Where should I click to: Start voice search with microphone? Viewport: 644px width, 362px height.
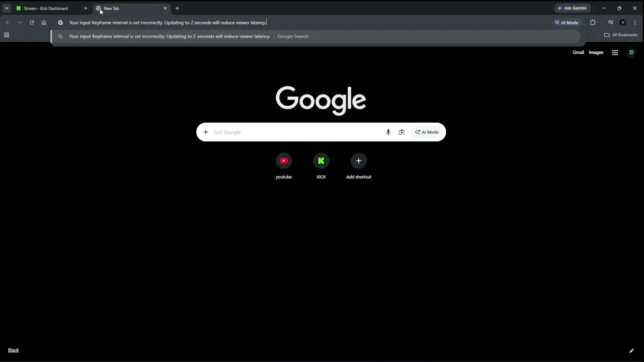coord(388,132)
